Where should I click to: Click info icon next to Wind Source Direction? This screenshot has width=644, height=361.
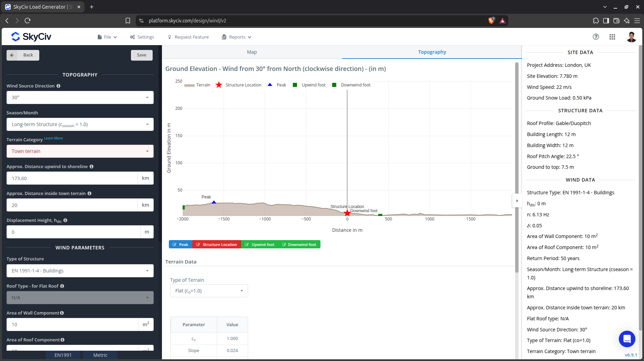(59, 86)
